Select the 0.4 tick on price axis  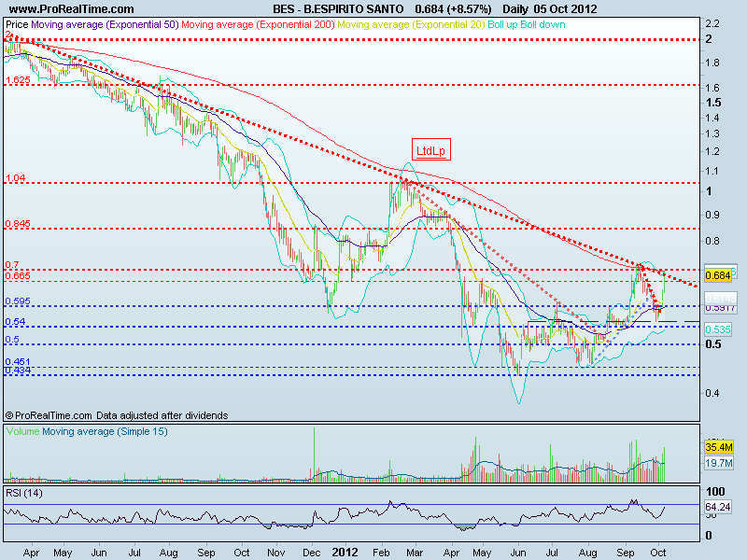point(712,393)
